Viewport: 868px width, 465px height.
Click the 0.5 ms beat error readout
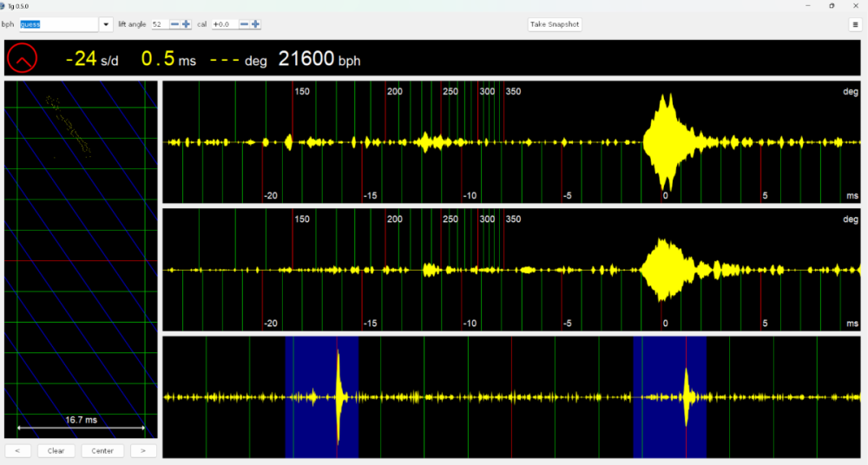point(168,59)
